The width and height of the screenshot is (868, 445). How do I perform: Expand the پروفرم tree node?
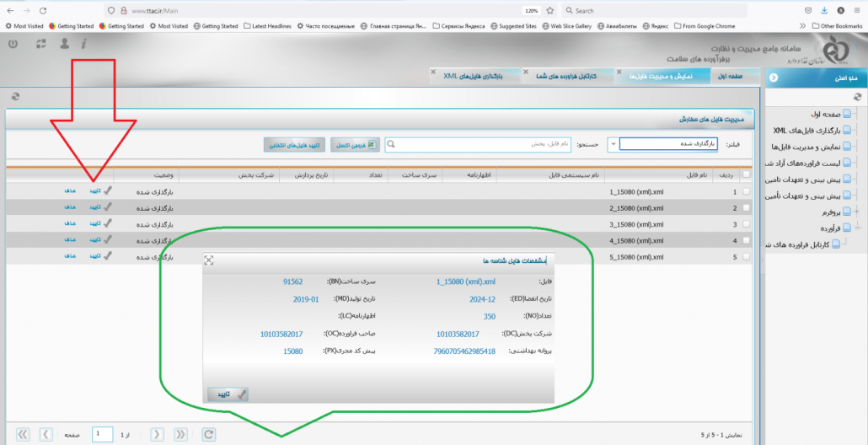tap(857, 212)
